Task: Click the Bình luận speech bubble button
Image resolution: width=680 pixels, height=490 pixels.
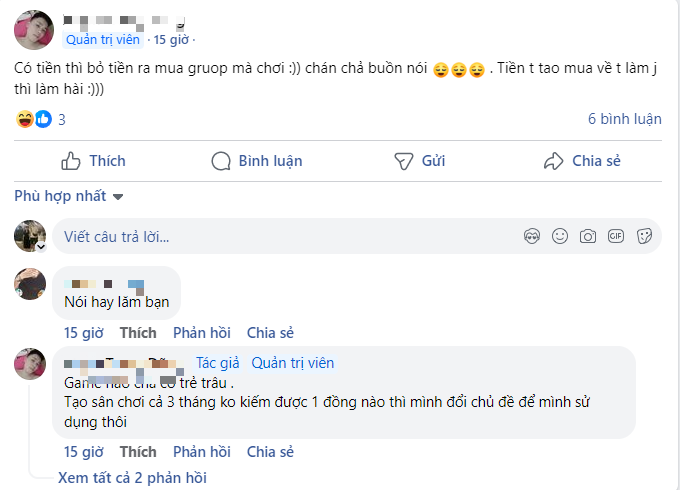Action: click(257, 161)
